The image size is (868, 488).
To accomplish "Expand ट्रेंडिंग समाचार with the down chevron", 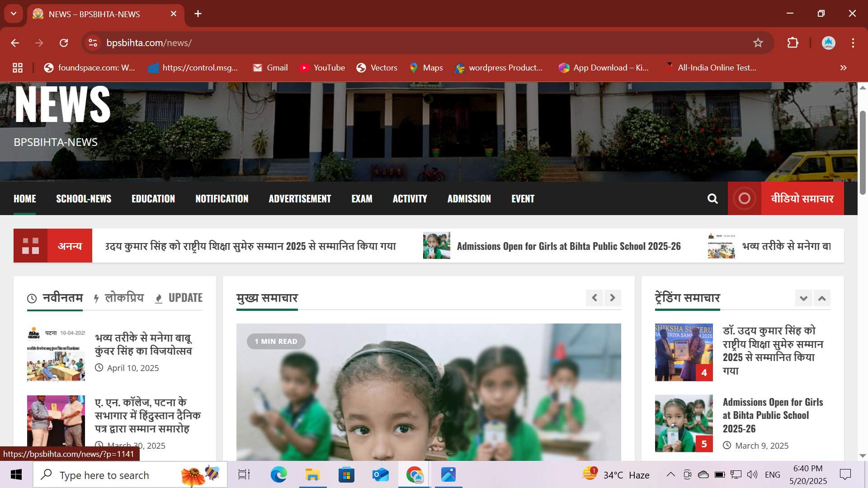I will [x=804, y=298].
